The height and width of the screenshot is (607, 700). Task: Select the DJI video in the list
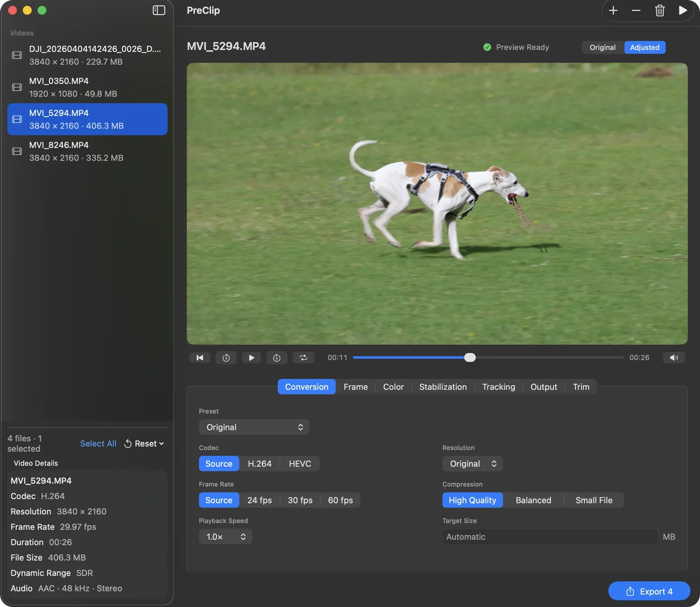pyautogui.click(x=87, y=55)
